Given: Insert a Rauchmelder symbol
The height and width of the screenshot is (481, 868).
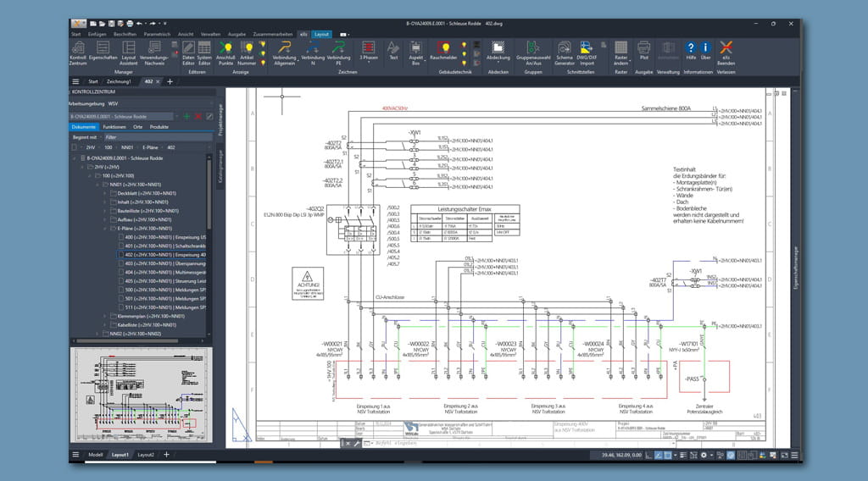Looking at the screenshot, I should [x=443, y=48].
